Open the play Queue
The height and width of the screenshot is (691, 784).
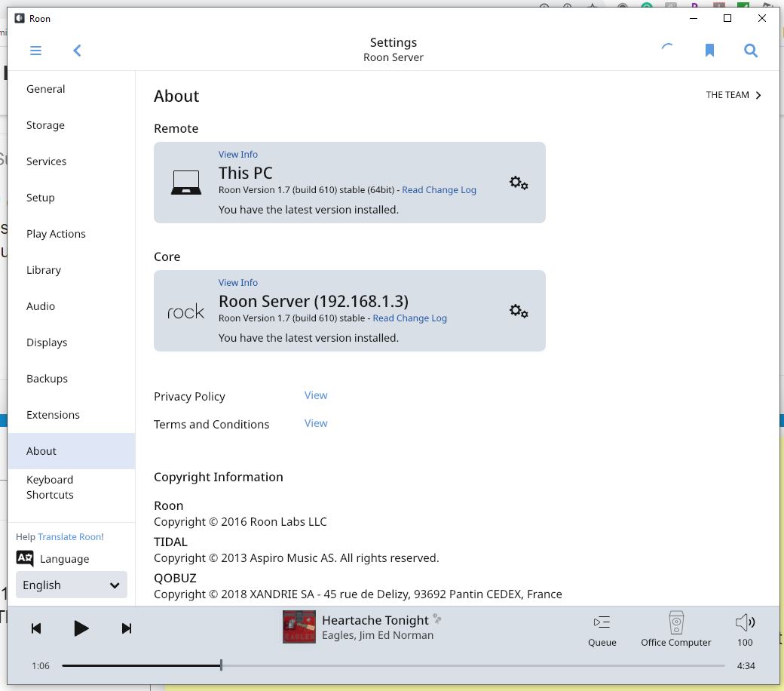[602, 630]
